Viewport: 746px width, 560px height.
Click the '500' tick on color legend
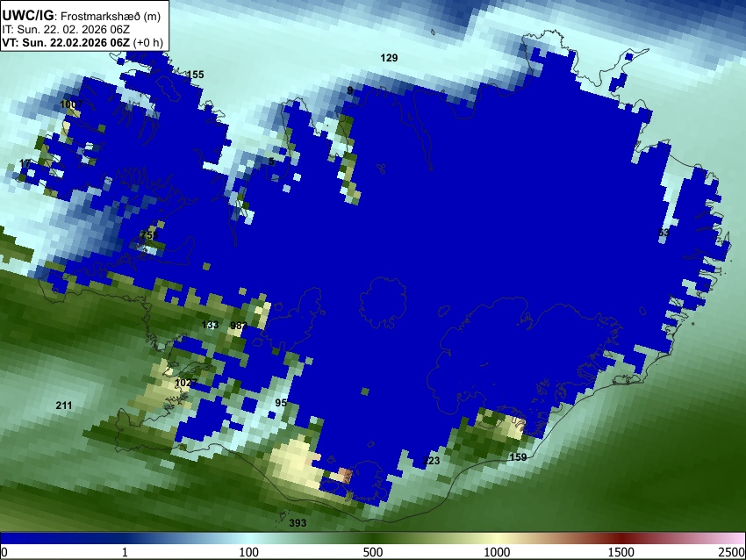[372, 552]
